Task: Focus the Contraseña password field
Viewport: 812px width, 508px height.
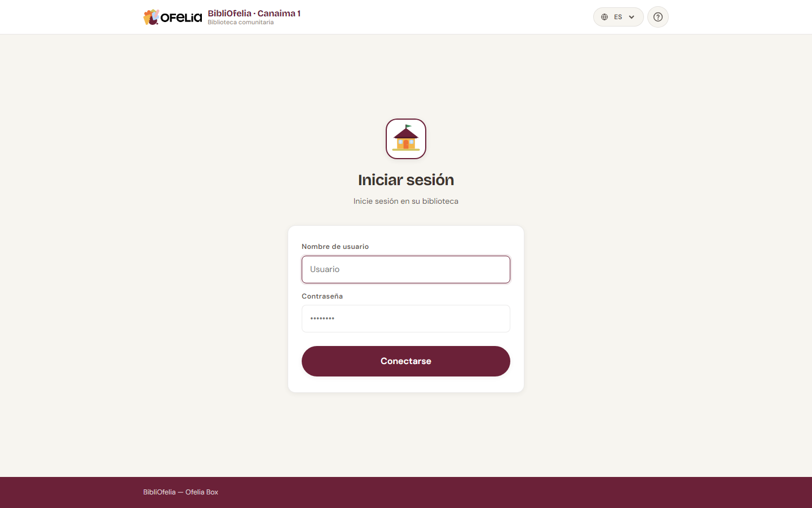Action: pos(406,319)
